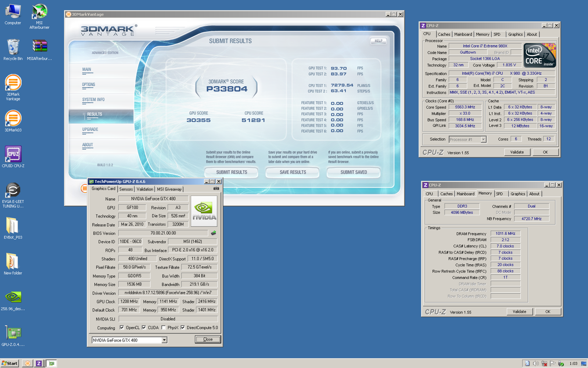Image resolution: width=588 pixels, height=368 pixels.
Task: Click the P33804 3DMark score value
Action: 227,89
